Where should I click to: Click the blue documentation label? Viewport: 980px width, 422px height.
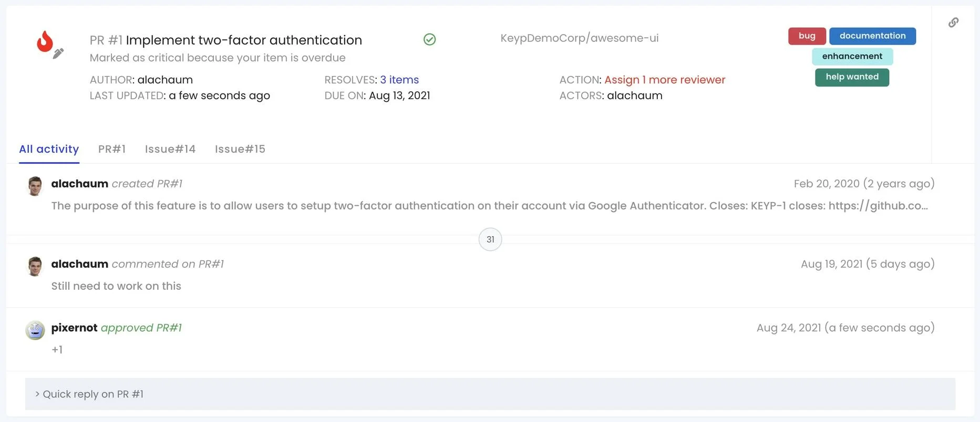872,36
